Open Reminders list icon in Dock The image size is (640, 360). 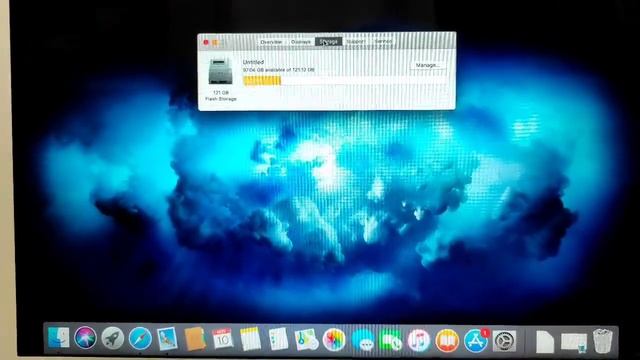tap(278, 339)
